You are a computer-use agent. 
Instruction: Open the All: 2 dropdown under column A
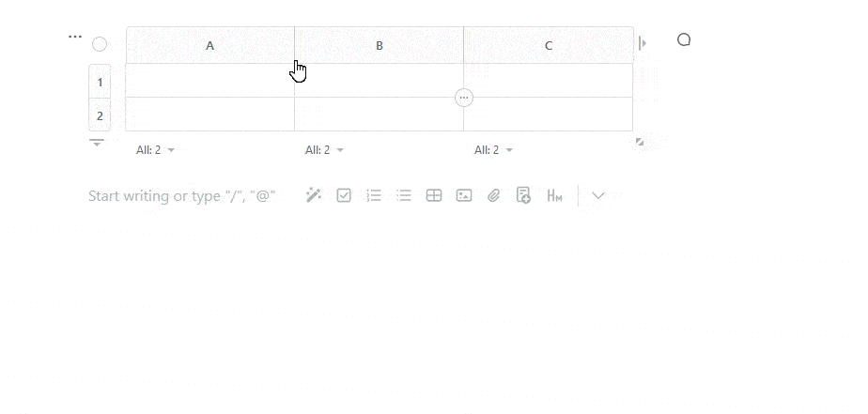156,150
